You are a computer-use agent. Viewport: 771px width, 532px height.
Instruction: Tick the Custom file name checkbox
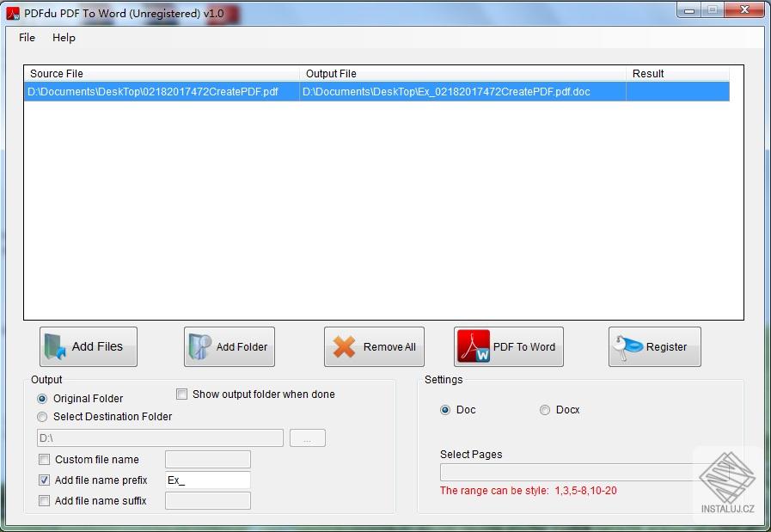(x=44, y=460)
